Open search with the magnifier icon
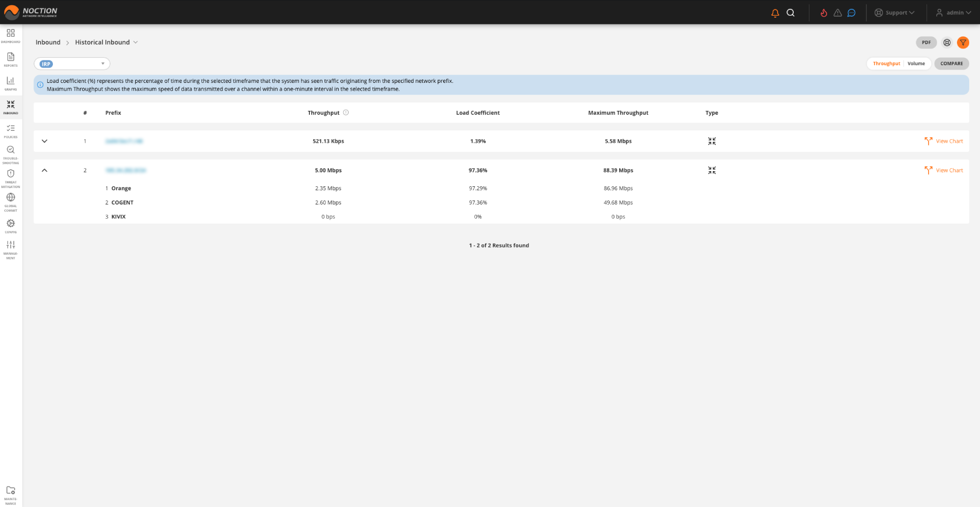 click(x=790, y=13)
